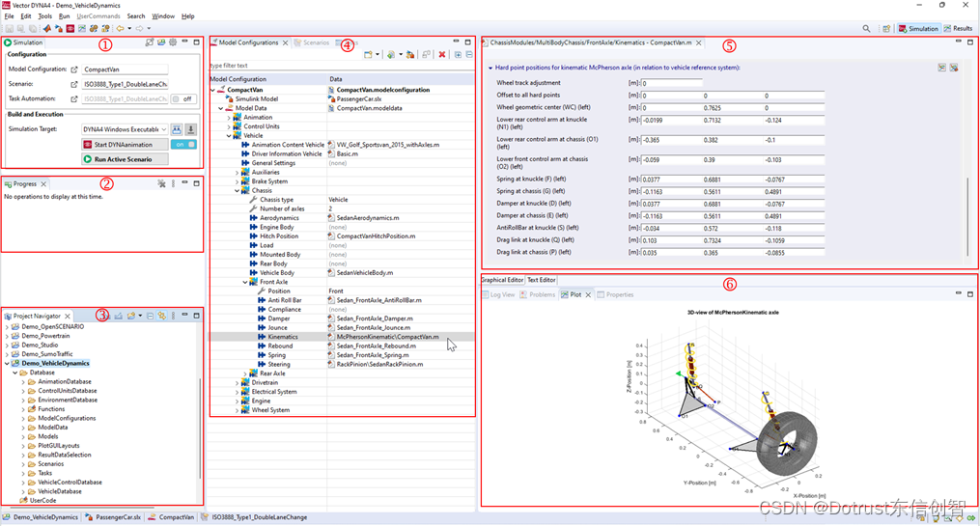The height and width of the screenshot is (526, 980).
Task: Switch to the Log View tab
Action: coord(498,295)
